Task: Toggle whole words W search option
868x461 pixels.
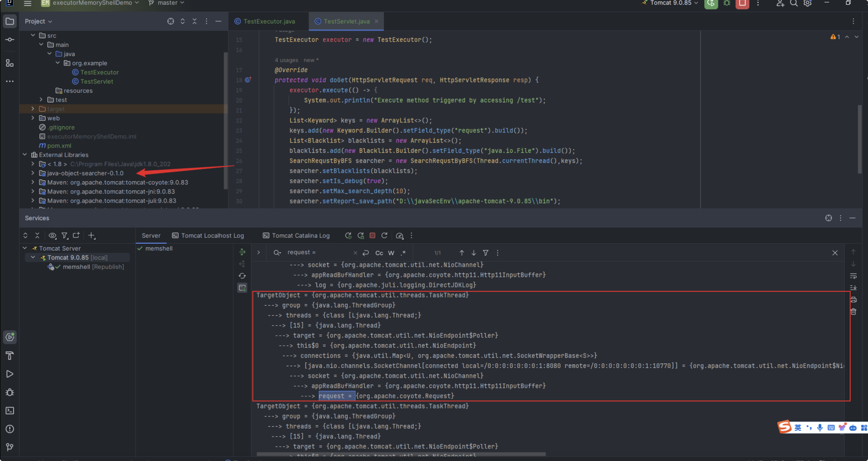Action: coord(391,253)
